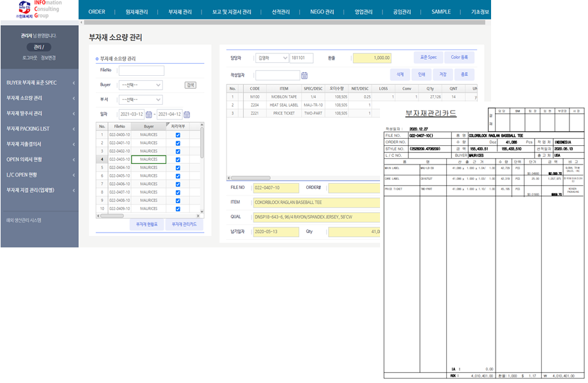Click the 검색 search button

pos(191,85)
